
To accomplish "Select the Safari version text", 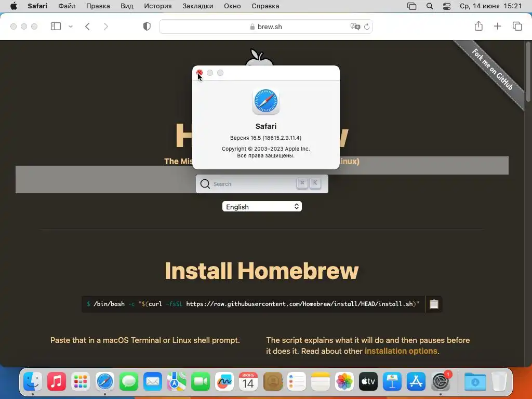I will point(265,138).
